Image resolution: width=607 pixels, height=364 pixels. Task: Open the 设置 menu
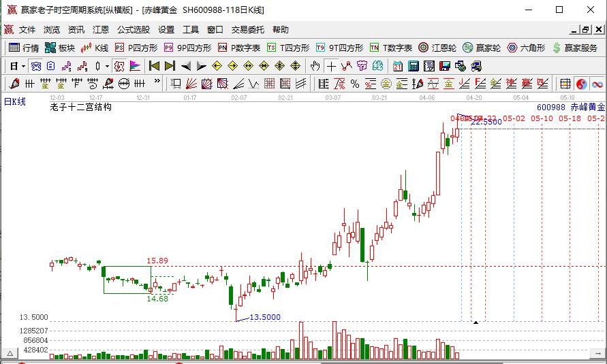(166, 30)
